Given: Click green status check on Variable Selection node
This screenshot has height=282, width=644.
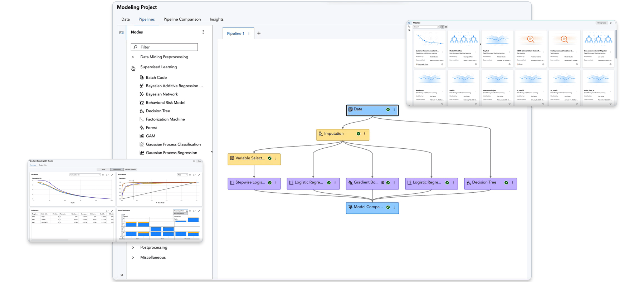Looking at the screenshot, I should pos(270,158).
